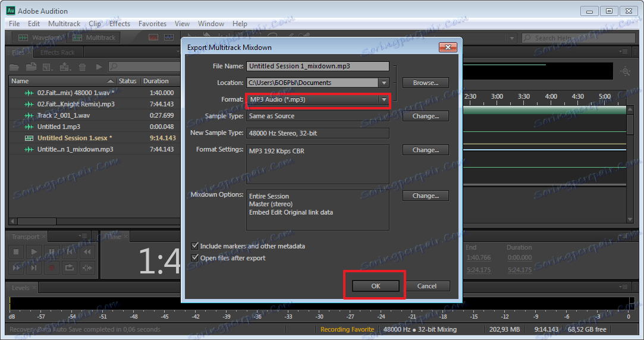Click the Files panel search field
Screen dimensions: 644x340
point(144,67)
